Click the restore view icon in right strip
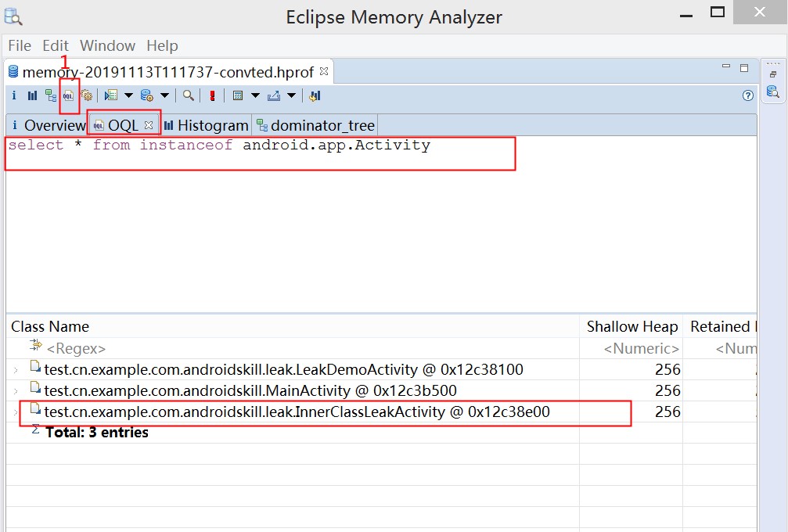 click(773, 74)
